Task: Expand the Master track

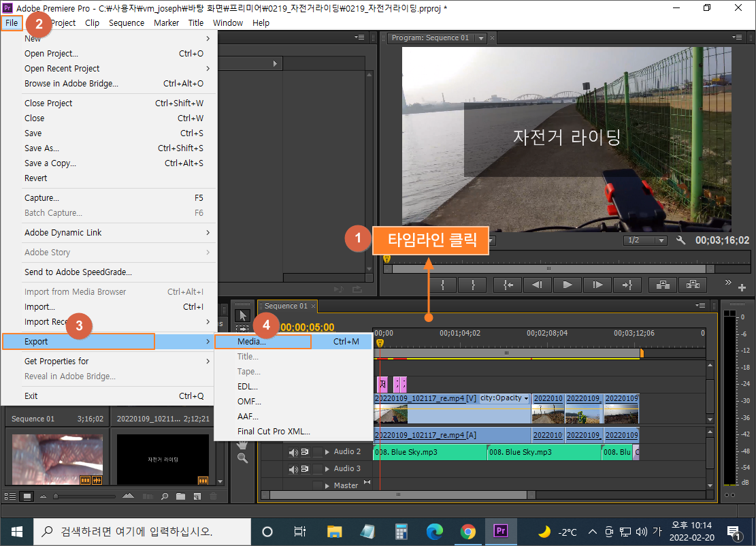Action: [x=327, y=485]
